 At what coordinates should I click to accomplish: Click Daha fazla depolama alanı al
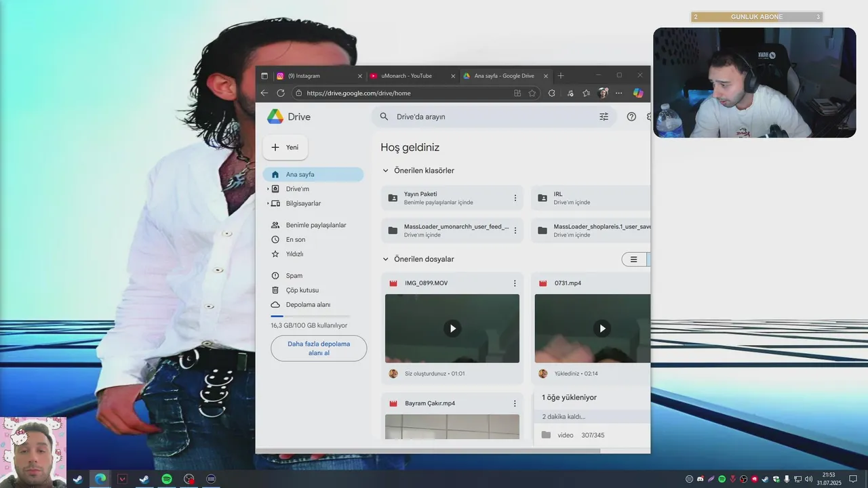pyautogui.click(x=319, y=348)
